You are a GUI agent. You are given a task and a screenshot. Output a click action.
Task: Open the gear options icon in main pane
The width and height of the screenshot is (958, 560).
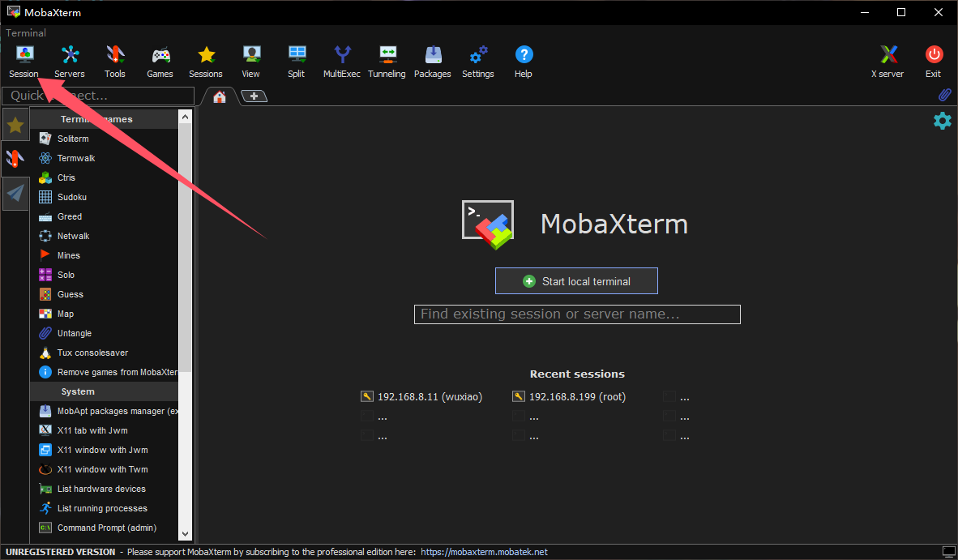943,120
